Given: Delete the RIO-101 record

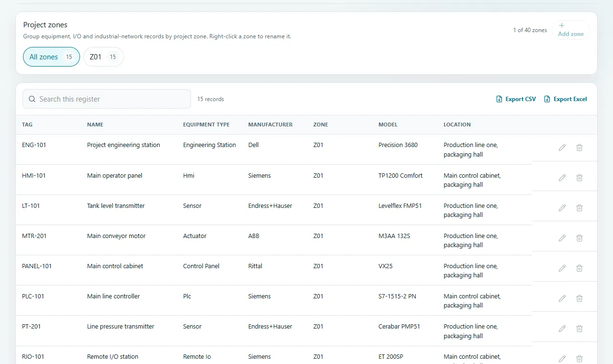Looking at the screenshot, I should pyautogui.click(x=579, y=358).
